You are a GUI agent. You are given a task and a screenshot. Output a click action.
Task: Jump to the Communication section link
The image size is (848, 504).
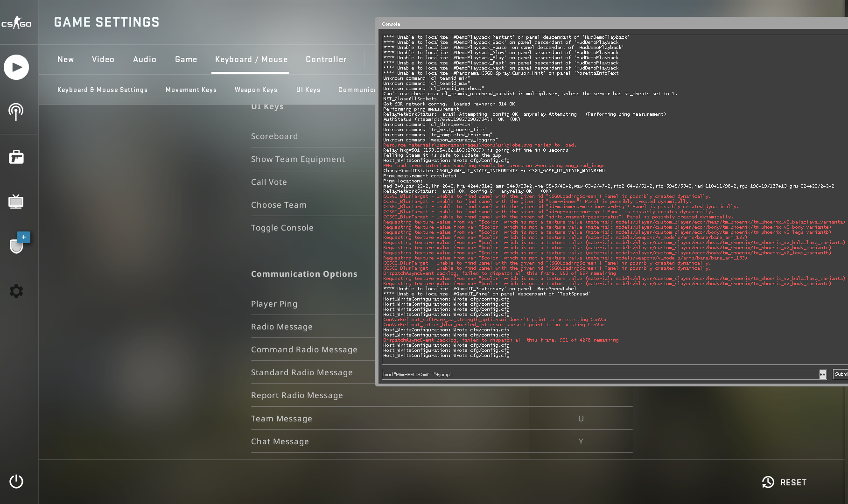click(357, 90)
